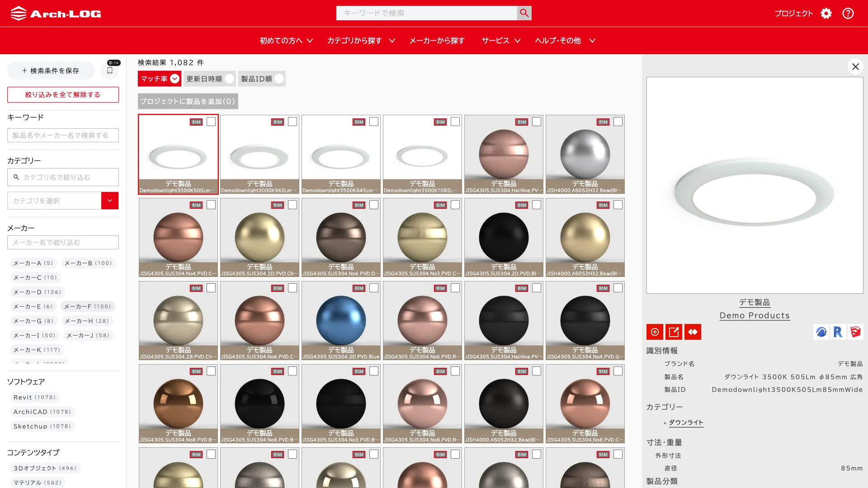The image size is (868, 488).
Task: Click the ArchiCAD download icon
Action: (821, 332)
